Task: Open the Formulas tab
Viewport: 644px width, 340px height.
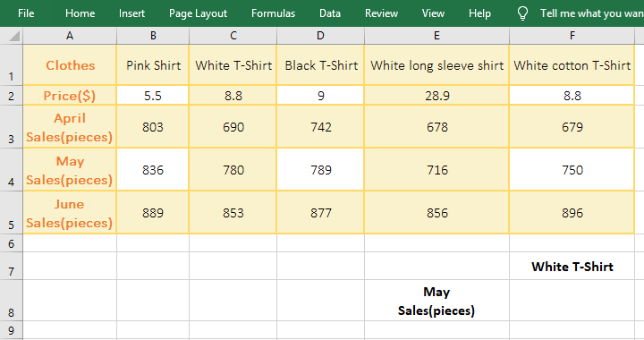Action: pyautogui.click(x=273, y=13)
